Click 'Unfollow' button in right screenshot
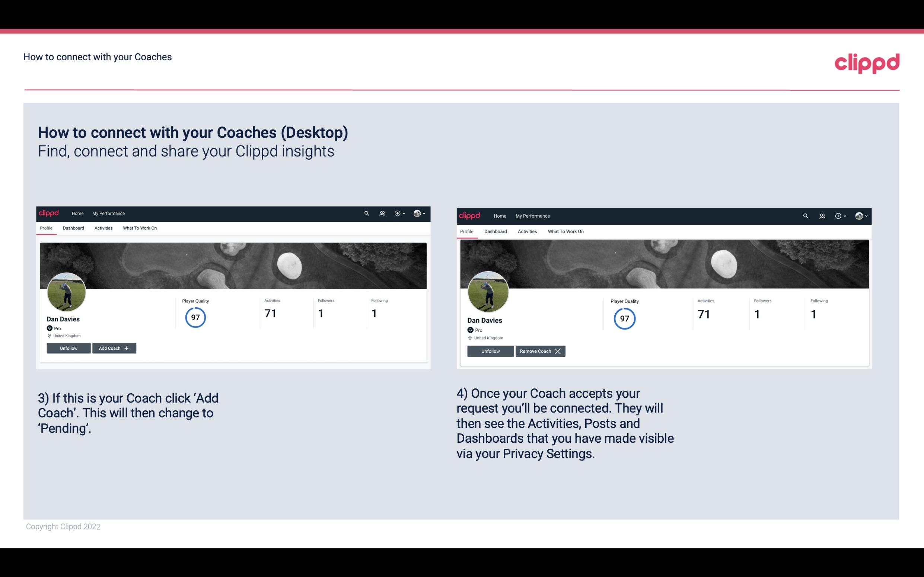Screen dimensions: 924x577 [x=490, y=351]
